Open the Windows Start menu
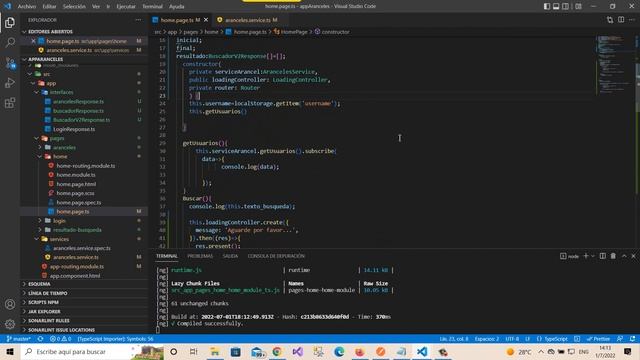The height and width of the screenshot is (360, 640). point(10,351)
